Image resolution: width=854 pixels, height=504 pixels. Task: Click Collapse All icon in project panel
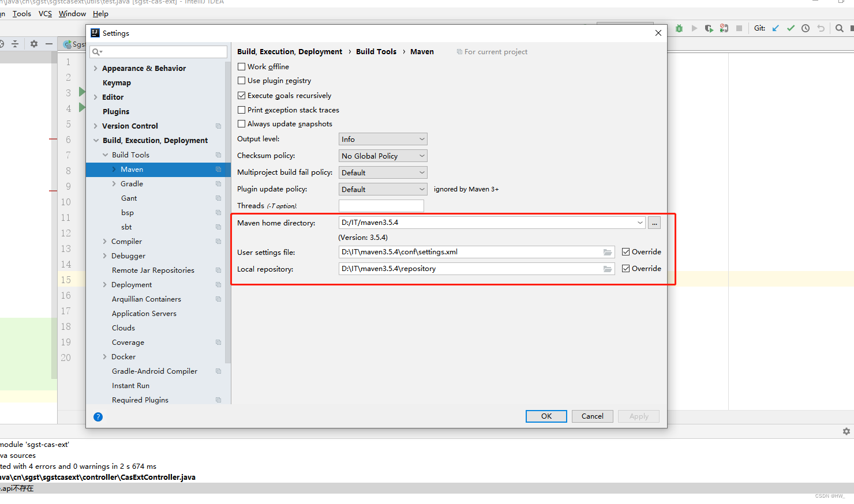click(15, 44)
